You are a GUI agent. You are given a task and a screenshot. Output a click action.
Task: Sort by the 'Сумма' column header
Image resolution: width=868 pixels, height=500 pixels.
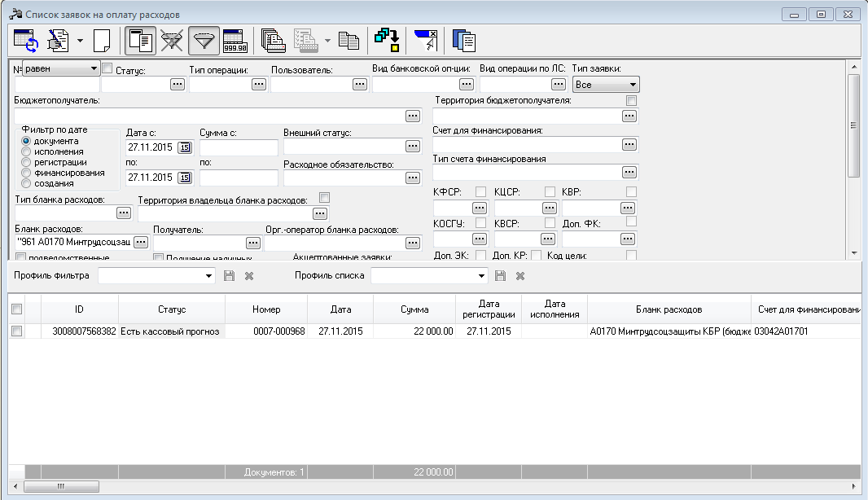pyautogui.click(x=414, y=309)
